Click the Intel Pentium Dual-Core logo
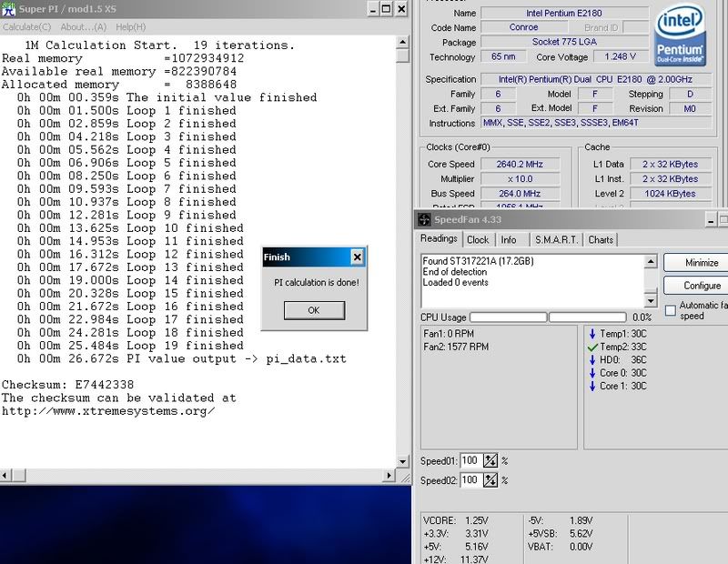 680,36
